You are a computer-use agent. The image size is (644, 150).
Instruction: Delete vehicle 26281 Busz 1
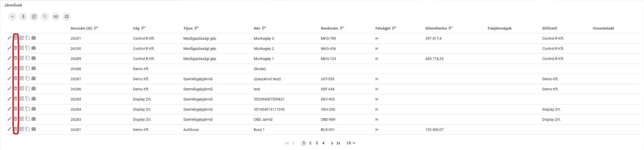click(x=16, y=129)
